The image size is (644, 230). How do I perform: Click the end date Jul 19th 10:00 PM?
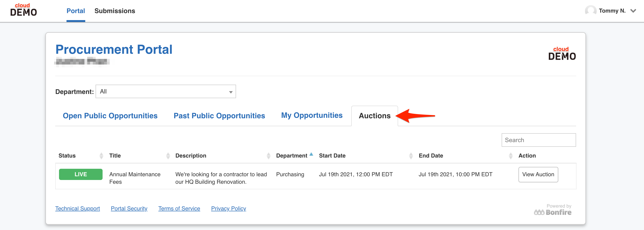tap(455, 174)
